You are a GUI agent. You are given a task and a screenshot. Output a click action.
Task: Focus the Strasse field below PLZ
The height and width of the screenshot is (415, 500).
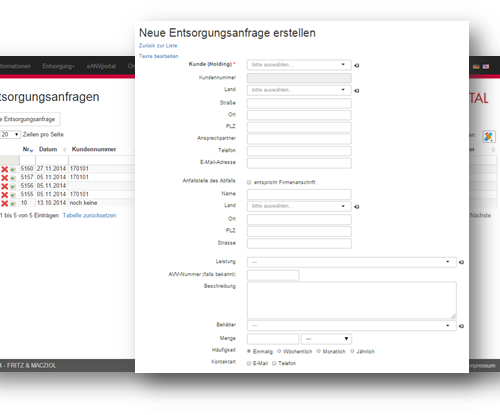(x=299, y=243)
